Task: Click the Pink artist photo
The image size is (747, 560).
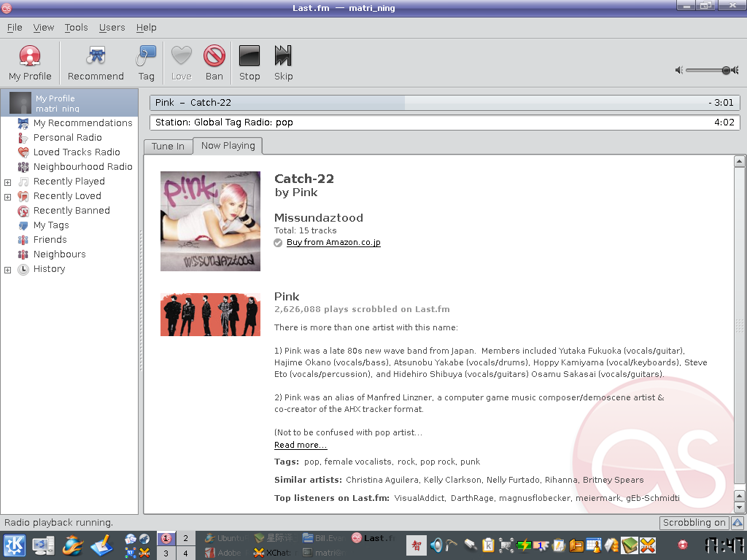Action: [210, 315]
